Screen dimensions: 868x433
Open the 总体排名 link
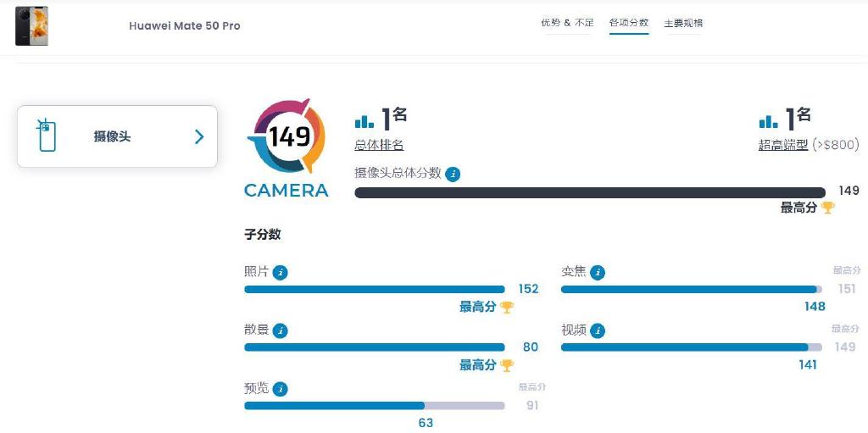coord(379,146)
